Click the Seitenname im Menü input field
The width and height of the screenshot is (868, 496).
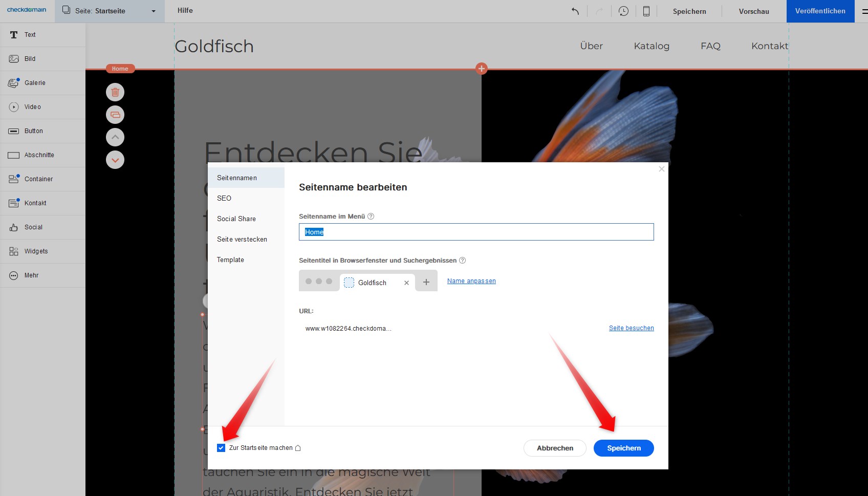[x=476, y=232]
